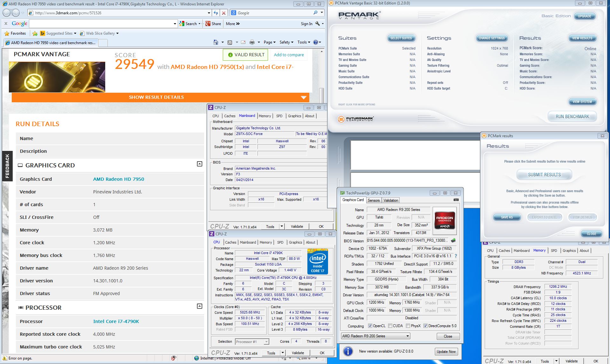Open Caches tab in the processor CPU-Z window

(230, 242)
